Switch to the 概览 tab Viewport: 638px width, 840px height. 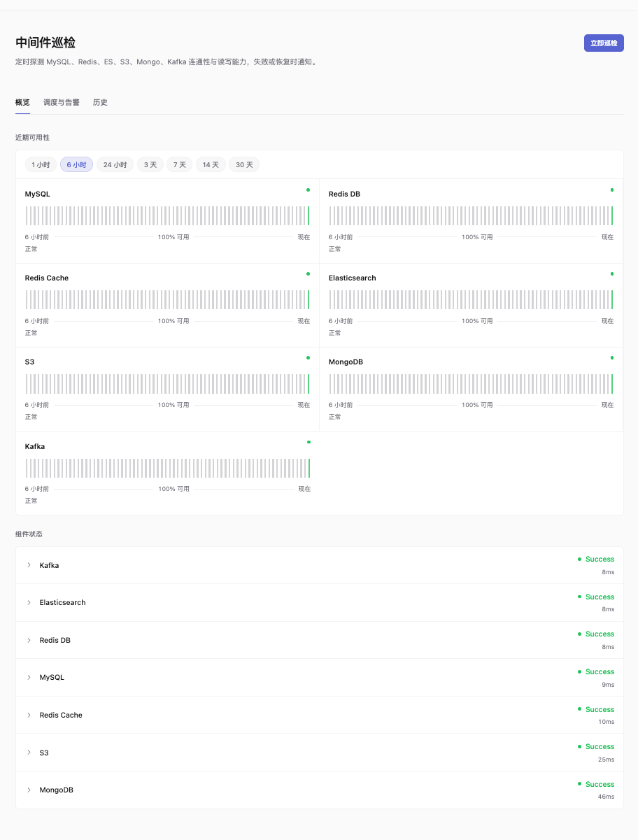click(22, 102)
